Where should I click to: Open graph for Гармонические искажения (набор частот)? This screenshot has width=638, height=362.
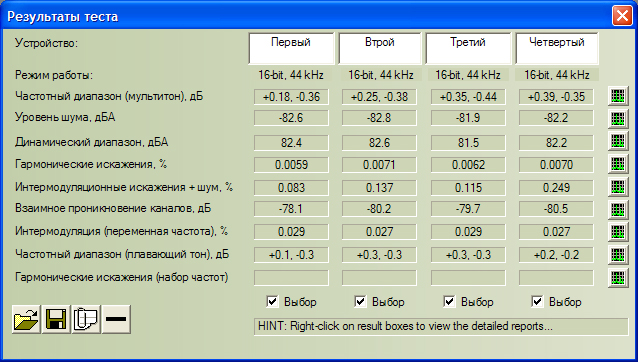click(618, 277)
